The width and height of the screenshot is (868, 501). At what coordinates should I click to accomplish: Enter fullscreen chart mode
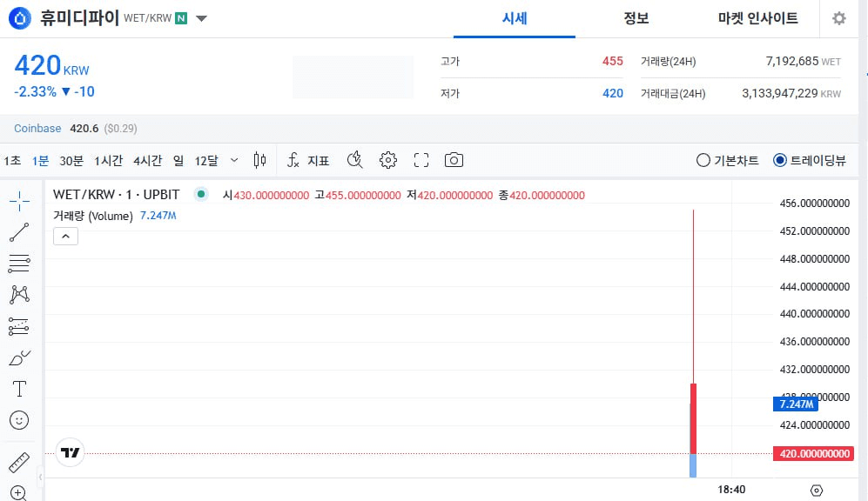tap(421, 160)
